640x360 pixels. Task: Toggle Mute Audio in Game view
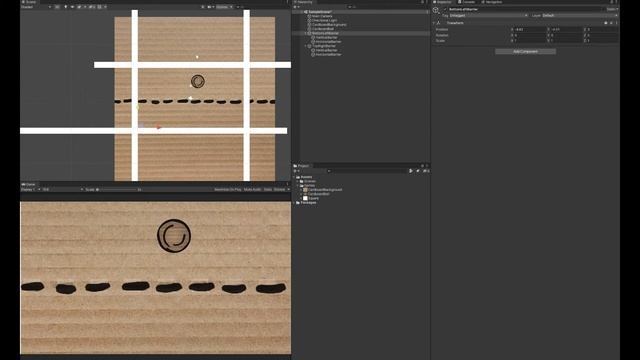[253, 189]
